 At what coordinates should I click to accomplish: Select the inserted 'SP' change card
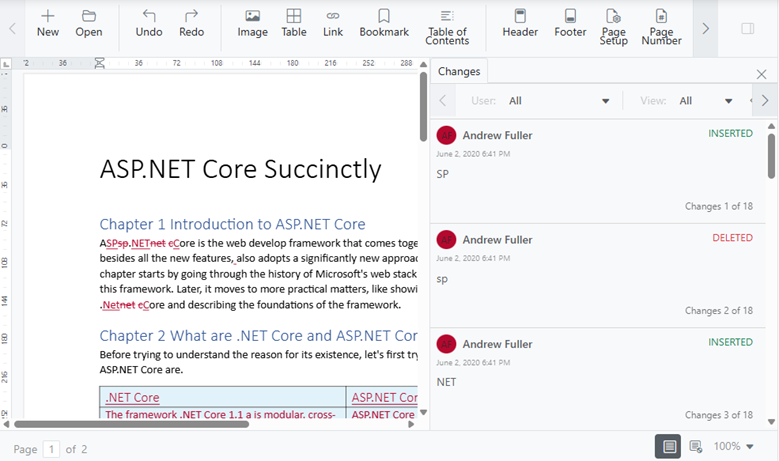tap(598, 171)
